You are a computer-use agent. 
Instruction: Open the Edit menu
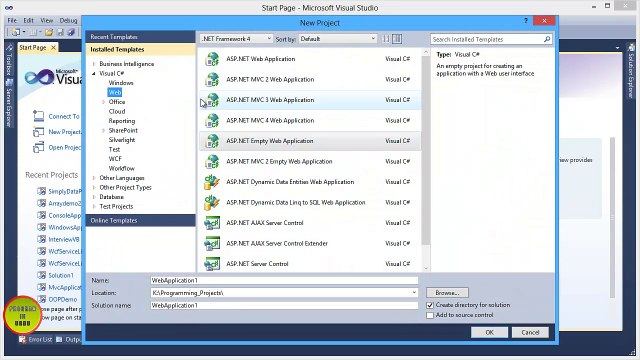pos(28,20)
